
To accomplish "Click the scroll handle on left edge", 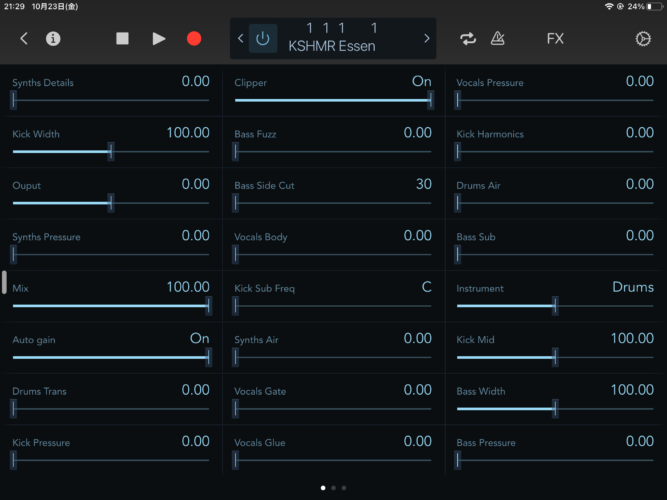I will [x=4, y=283].
